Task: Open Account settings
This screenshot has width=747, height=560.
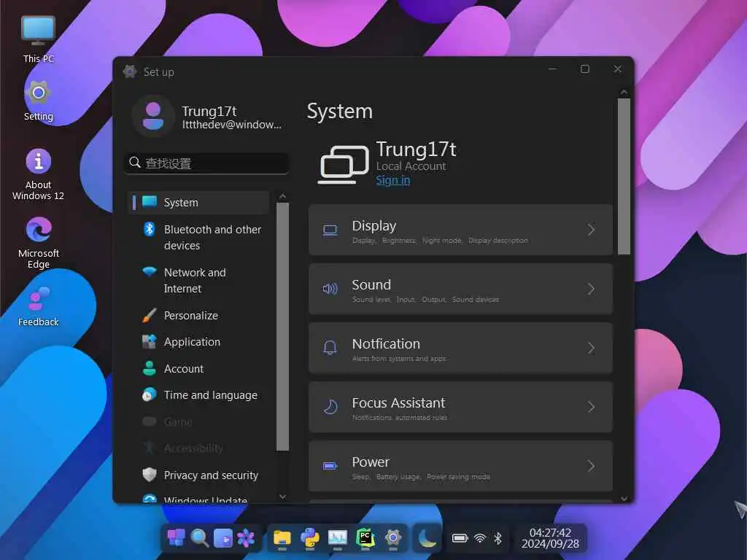Action: click(198, 368)
